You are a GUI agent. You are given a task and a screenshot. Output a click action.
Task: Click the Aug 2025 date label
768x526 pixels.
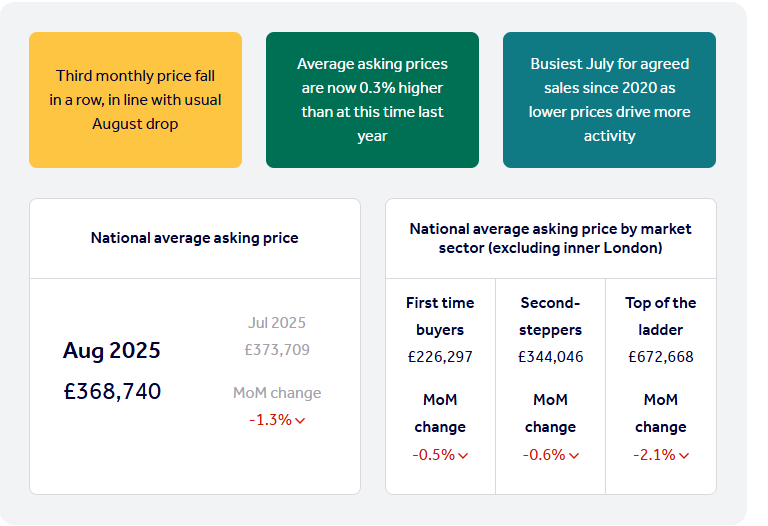pyautogui.click(x=111, y=351)
